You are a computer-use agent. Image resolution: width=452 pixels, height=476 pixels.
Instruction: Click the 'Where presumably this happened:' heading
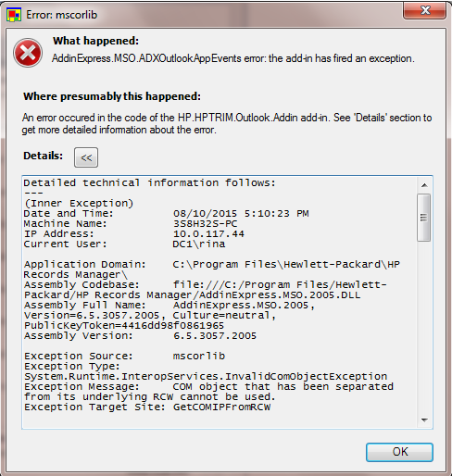click(112, 96)
